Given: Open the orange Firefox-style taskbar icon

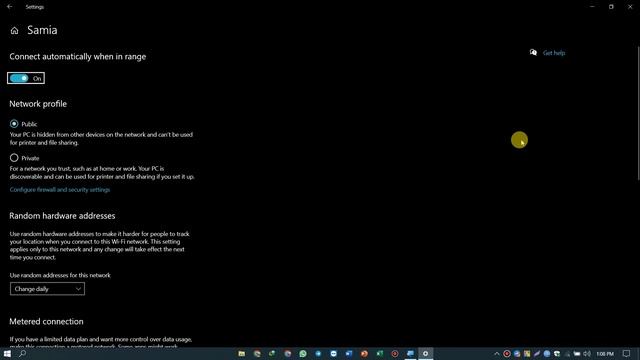Looking at the screenshot, I should pos(364,353).
